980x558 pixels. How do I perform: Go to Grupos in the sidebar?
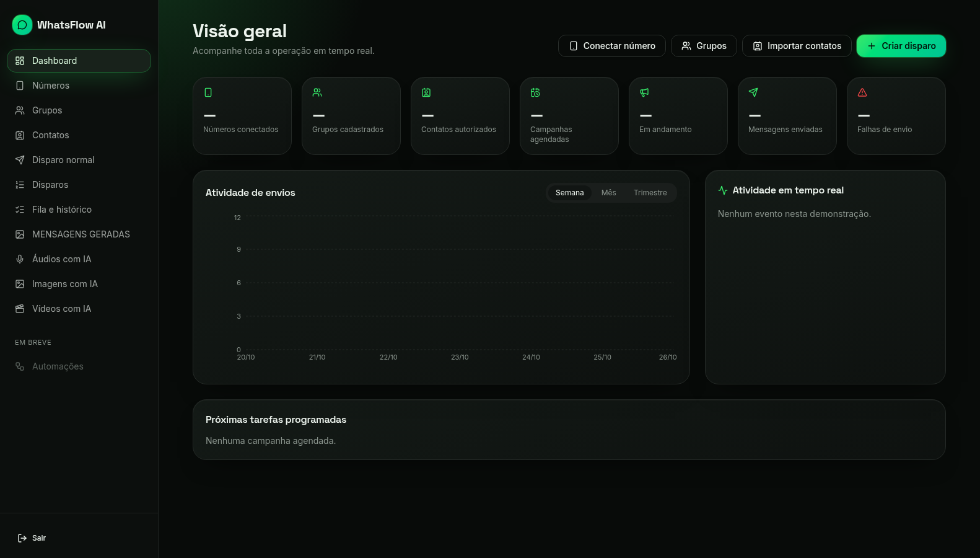tap(79, 110)
